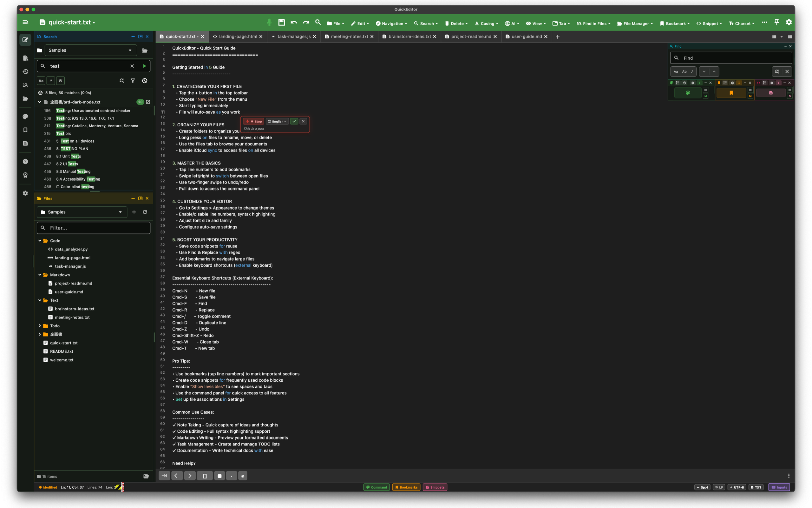Click the bookmark icon in left sidebar

tap(25, 130)
